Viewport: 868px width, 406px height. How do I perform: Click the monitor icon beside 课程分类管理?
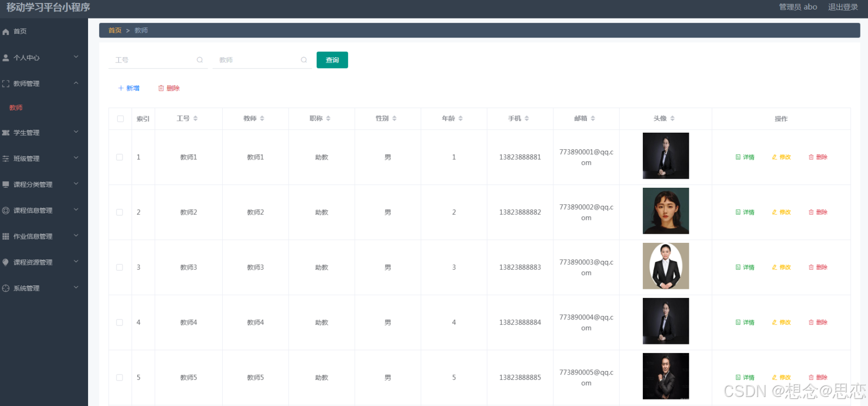click(6, 184)
